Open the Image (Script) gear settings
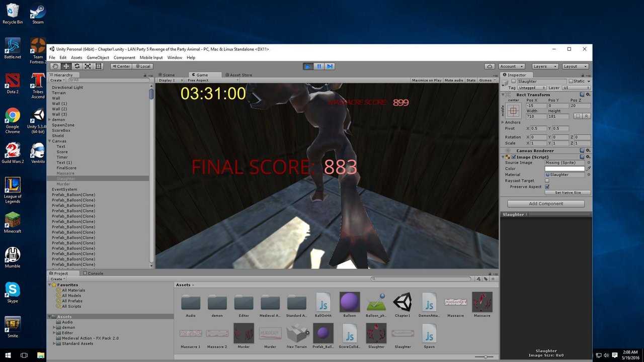This screenshot has height=362, width=644. 588,157
